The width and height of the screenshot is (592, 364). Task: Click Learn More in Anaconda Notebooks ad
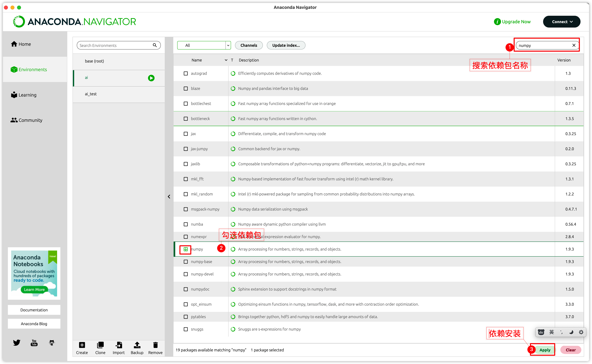34,289
